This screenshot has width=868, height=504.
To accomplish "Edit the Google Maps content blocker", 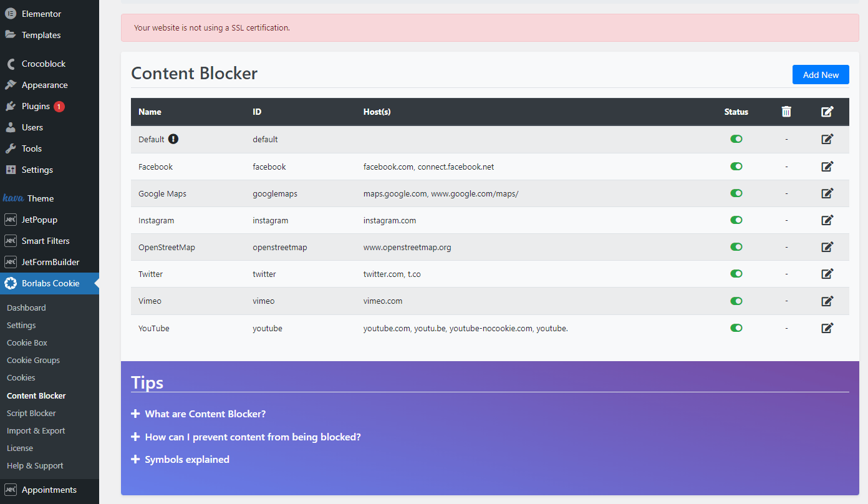I will pos(827,193).
